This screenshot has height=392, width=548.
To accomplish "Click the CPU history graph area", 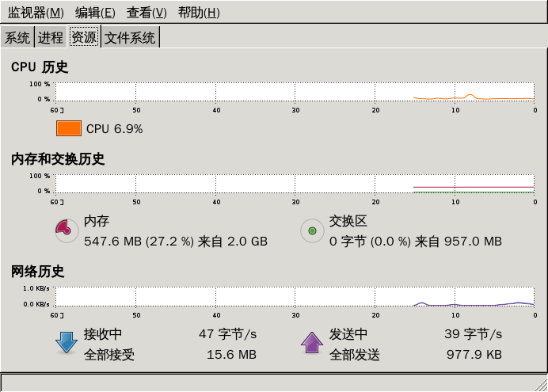I will [295, 92].
